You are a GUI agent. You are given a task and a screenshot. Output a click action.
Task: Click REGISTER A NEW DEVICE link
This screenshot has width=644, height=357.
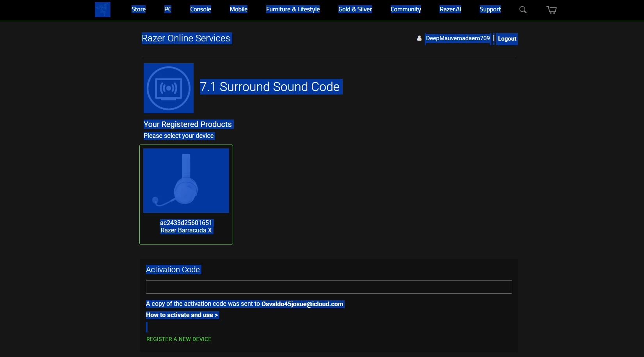click(x=179, y=339)
